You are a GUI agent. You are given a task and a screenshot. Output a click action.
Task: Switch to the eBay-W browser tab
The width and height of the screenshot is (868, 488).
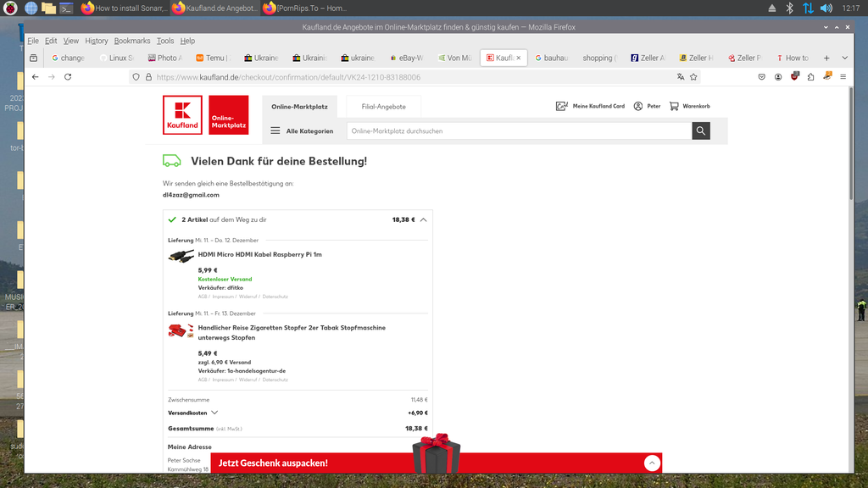(407, 58)
